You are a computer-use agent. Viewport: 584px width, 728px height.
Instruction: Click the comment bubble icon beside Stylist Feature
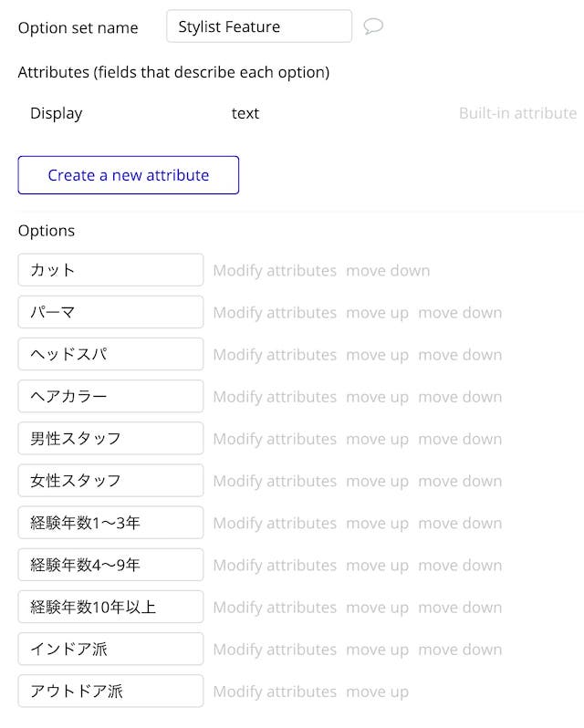pyautogui.click(x=373, y=26)
